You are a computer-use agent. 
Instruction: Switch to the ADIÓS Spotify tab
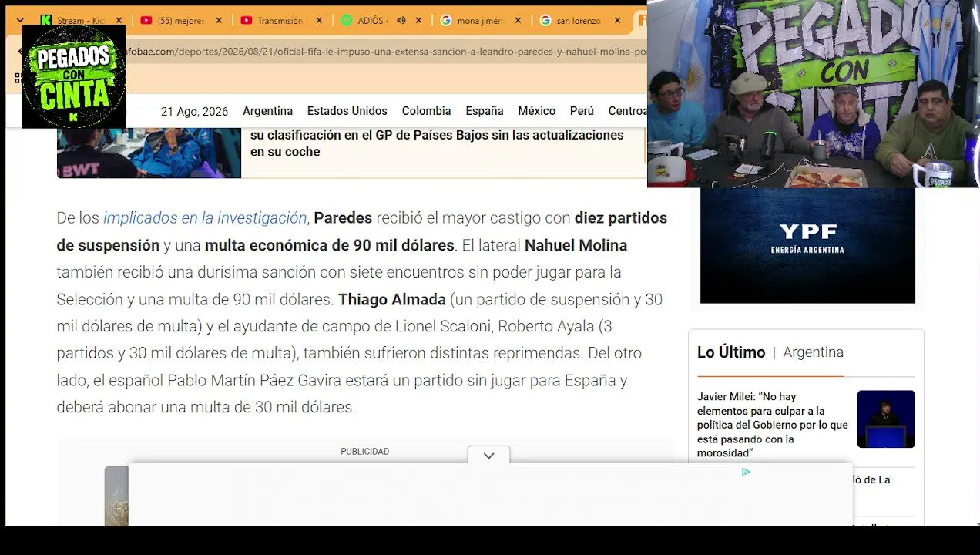point(374,21)
